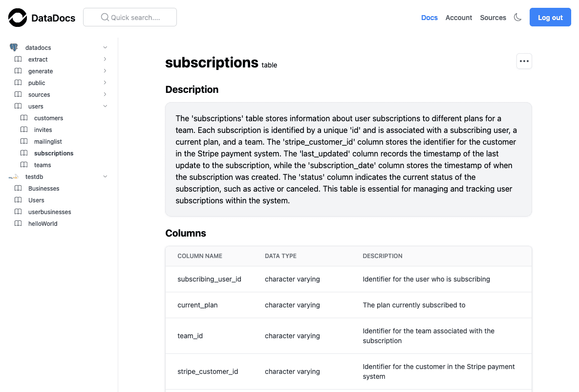Open the Sources section

click(x=493, y=18)
